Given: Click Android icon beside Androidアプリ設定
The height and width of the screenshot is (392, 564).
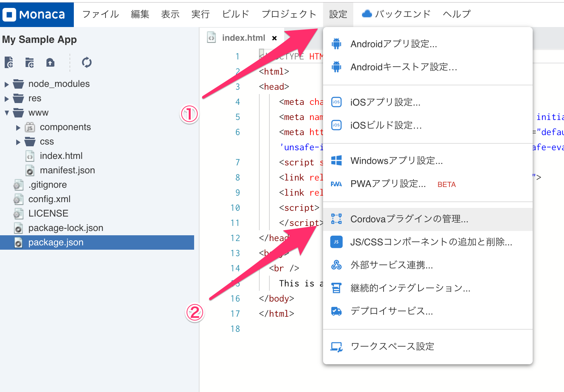Looking at the screenshot, I should click(x=336, y=44).
